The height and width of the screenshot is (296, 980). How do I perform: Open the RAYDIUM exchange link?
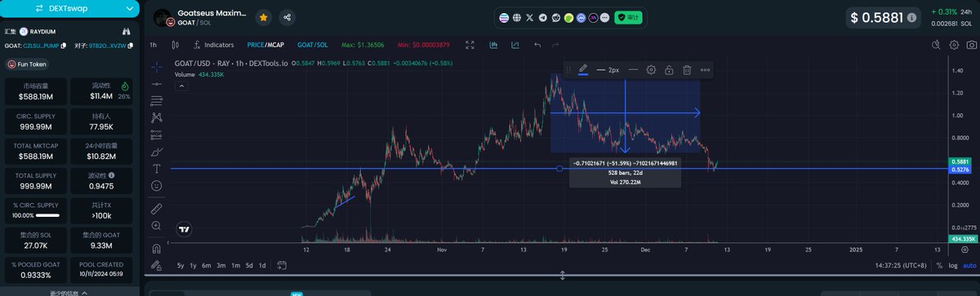(37, 32)
